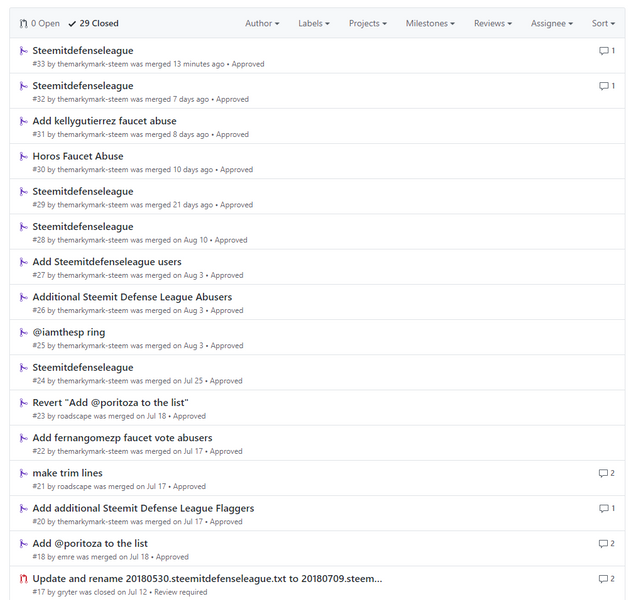Click merged icon beside '@iamthesp ring'
The height and width of the screenshot is (600, 640).
click(x=24, y=332)
